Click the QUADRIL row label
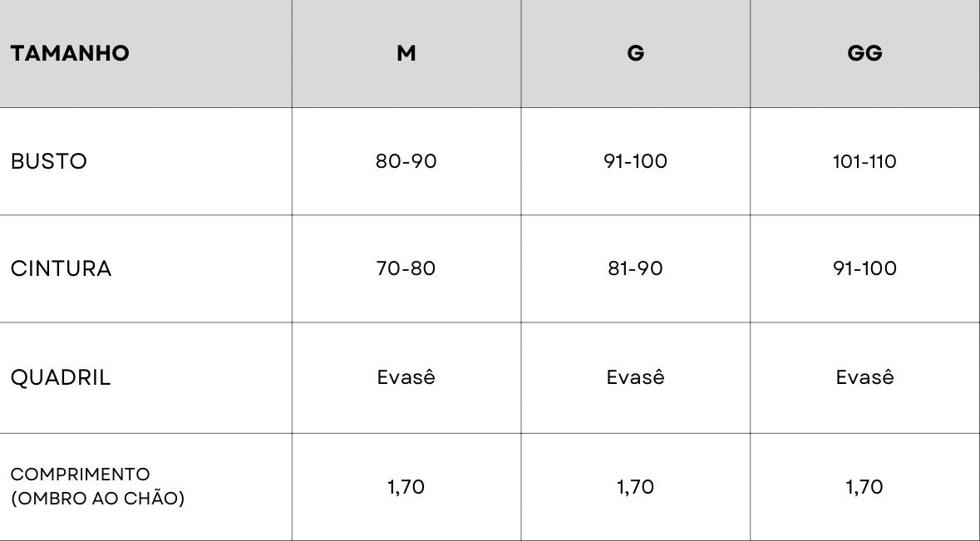Viewport: 980px width, 541px height. [61, 377]
